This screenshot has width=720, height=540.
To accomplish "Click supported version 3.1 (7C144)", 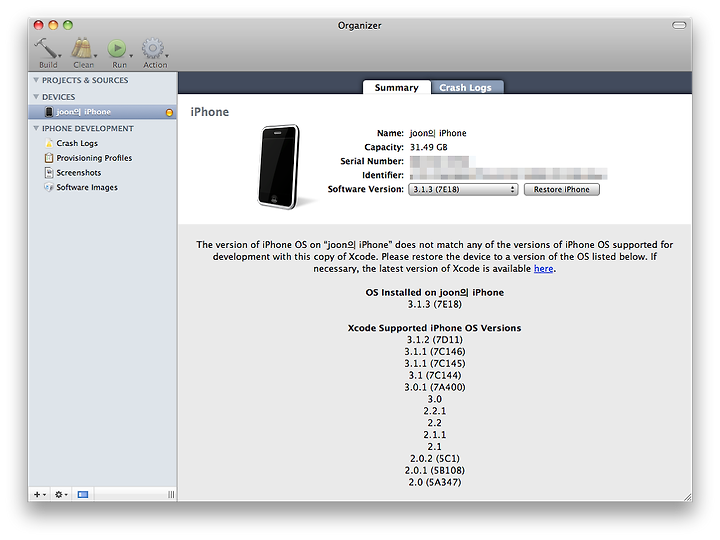I will (x=434, y=376).
